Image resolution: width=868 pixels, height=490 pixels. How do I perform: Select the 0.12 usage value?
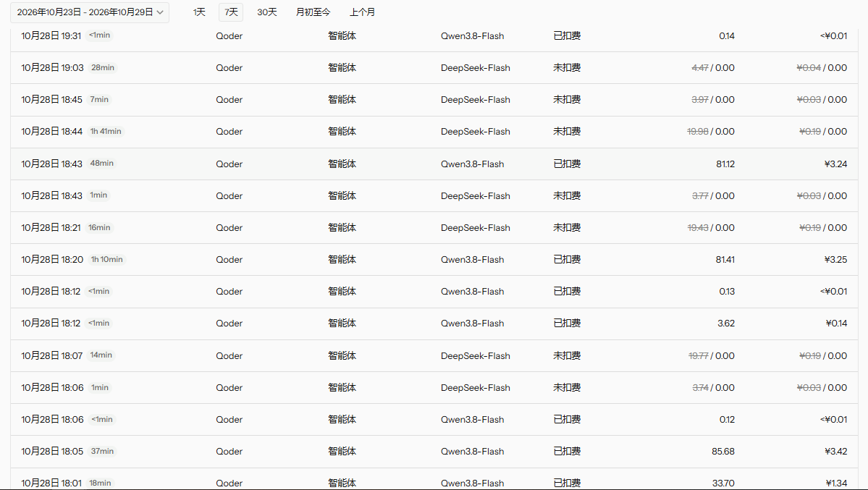tap(727, 420)
